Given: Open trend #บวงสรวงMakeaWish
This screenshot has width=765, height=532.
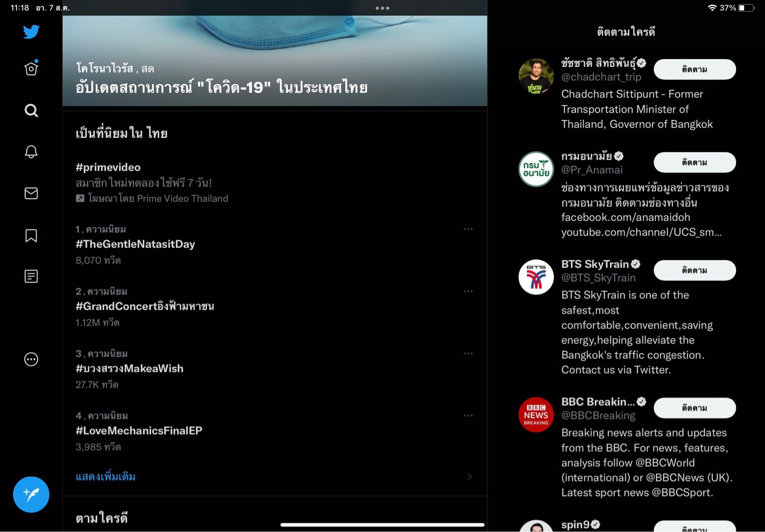Looking at the screenshot, I should 275,369.
